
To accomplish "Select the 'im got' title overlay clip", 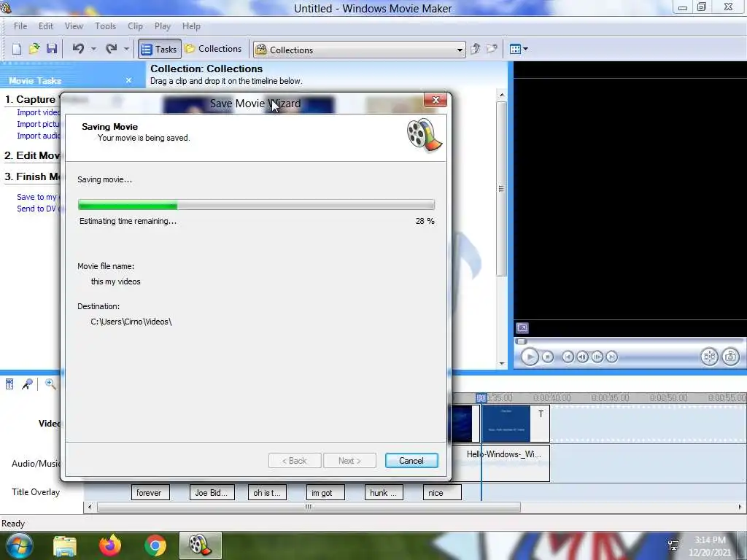I will (325, 493).
